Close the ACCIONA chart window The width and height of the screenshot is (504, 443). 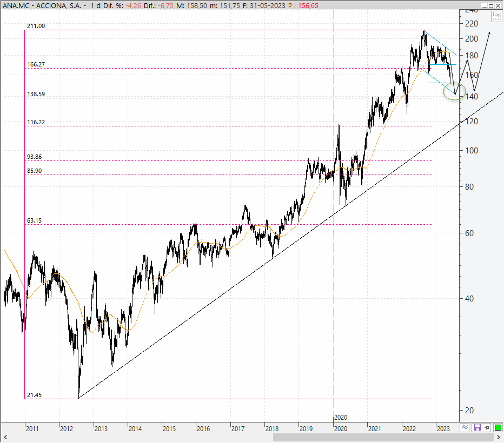point(498,5)
